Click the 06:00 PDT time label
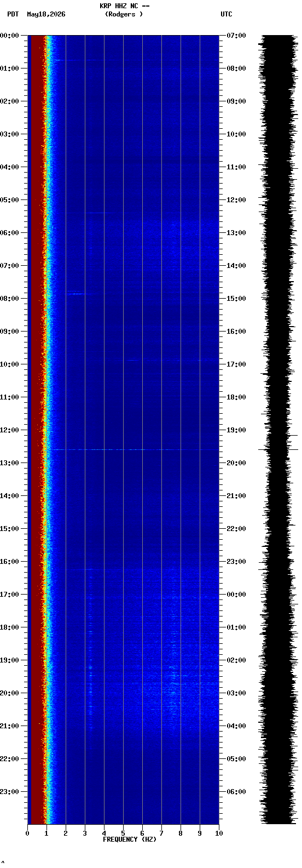This screenshot has width=302, height=868. (10, 233)
